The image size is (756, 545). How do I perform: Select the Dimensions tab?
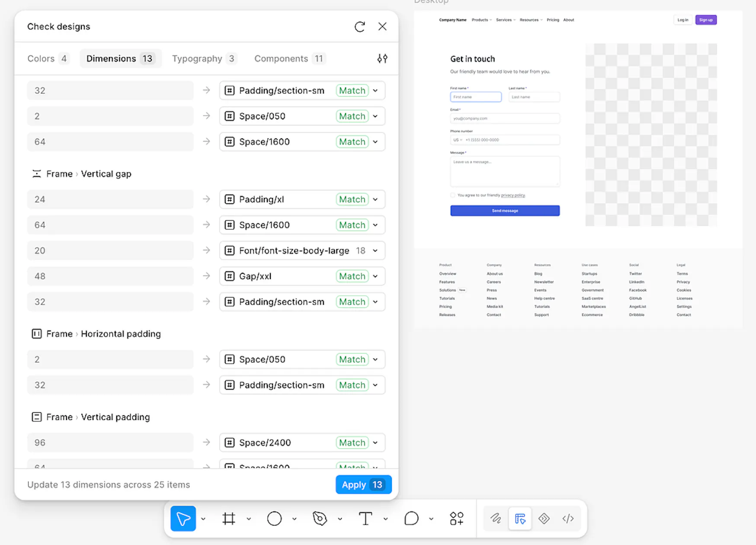coord(120,58)
